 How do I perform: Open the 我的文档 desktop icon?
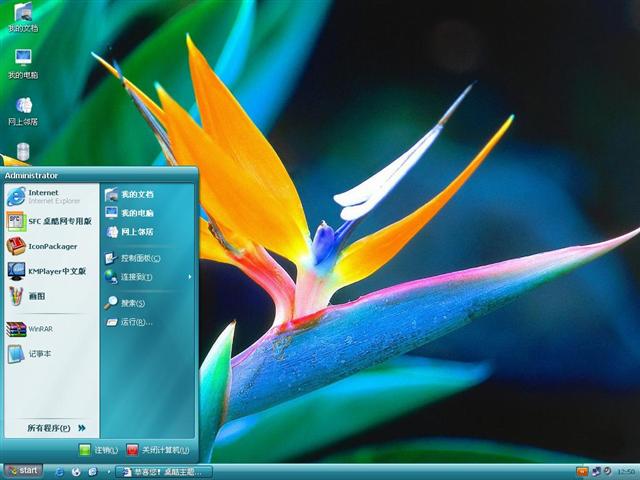click(23, 18)
